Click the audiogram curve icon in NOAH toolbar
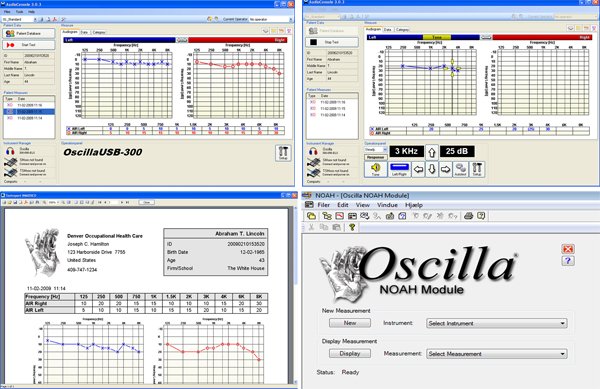 click(339, 216)
